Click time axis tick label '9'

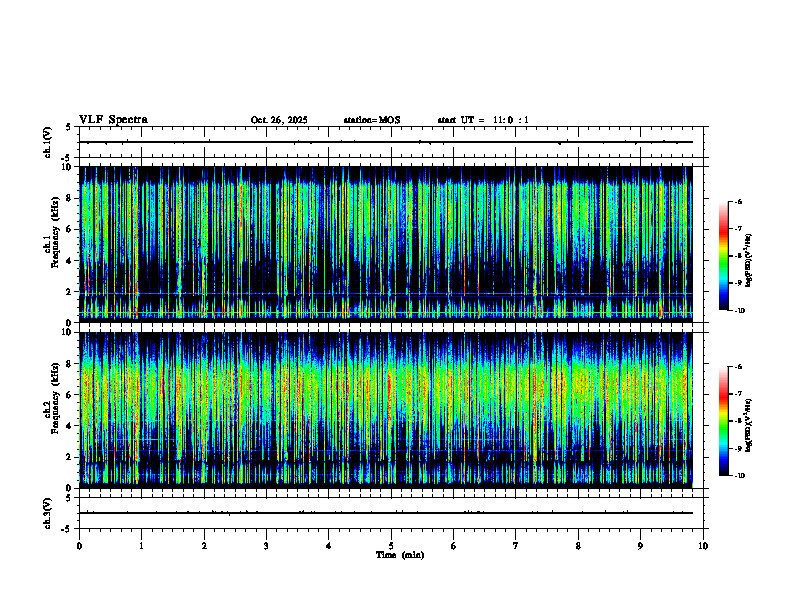click(640, 546)
